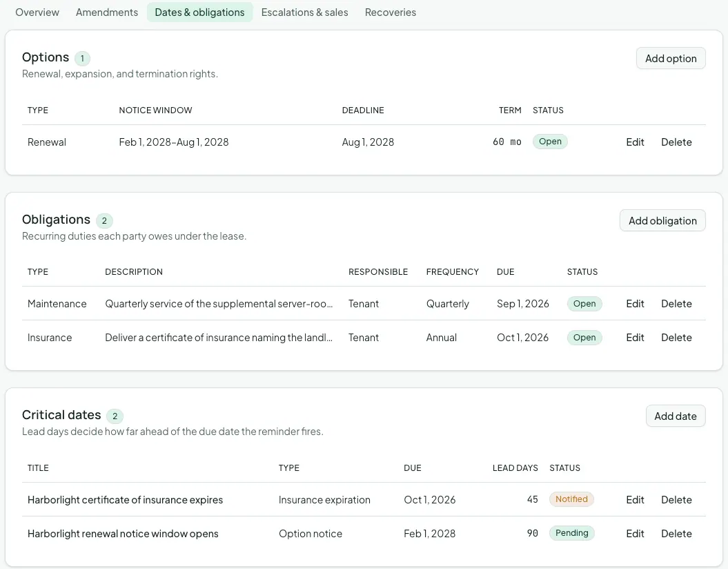
Task: Click the '60 mo' term value
Action: [507, 142]
